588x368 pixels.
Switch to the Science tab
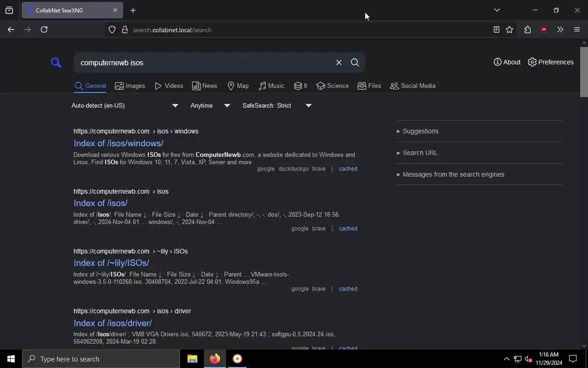pyautogui.click(x=333, y=86)
